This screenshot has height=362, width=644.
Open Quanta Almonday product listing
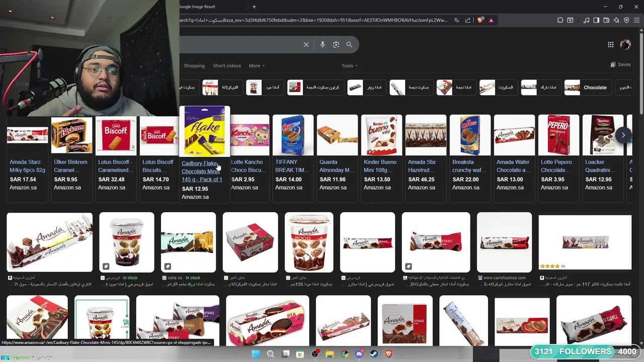point(337,166)
